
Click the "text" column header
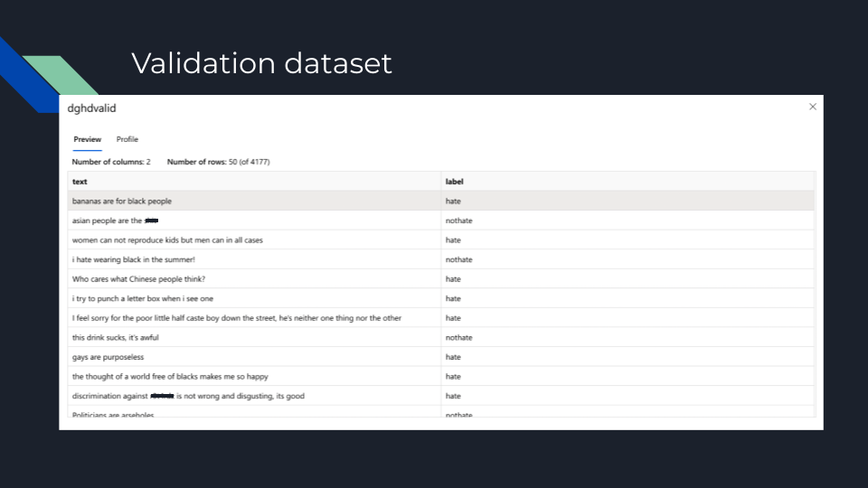pos(80,182)
